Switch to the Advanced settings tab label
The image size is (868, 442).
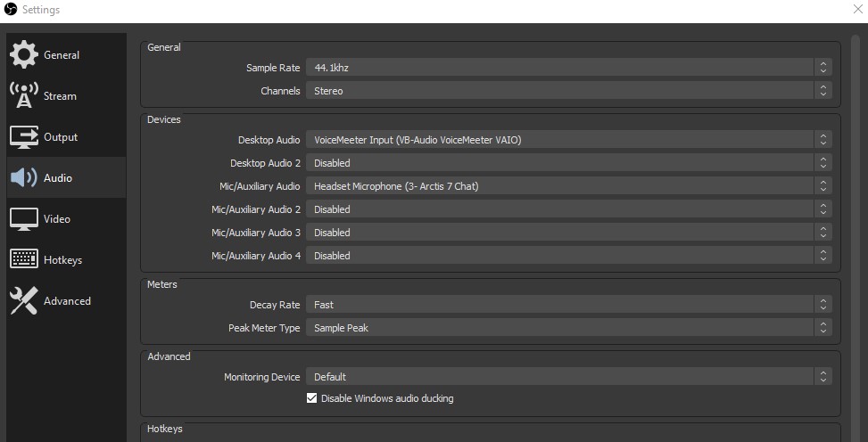click(x=67, y=301)
